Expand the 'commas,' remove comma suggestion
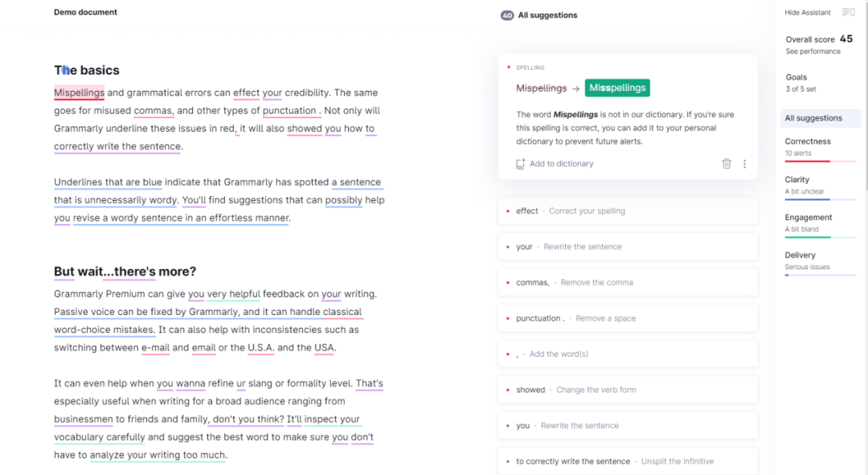This screenshot has height=475, width=868. point(628,283)
